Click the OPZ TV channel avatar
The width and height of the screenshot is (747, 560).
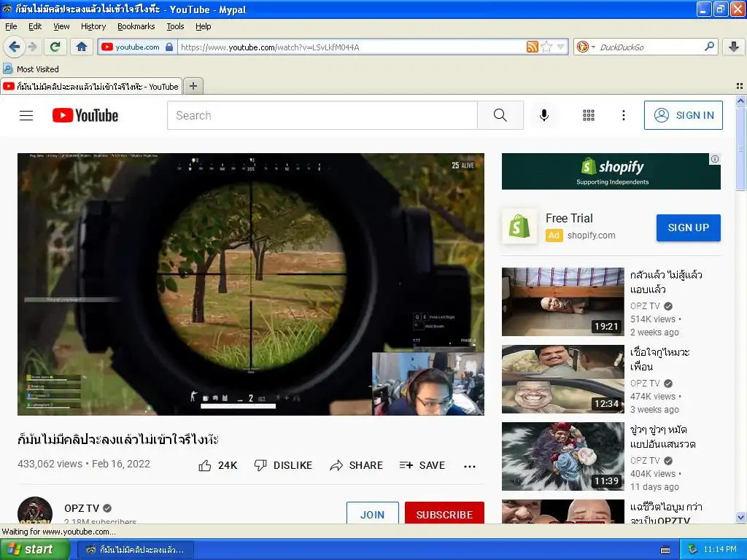click(x=35, y=510)
